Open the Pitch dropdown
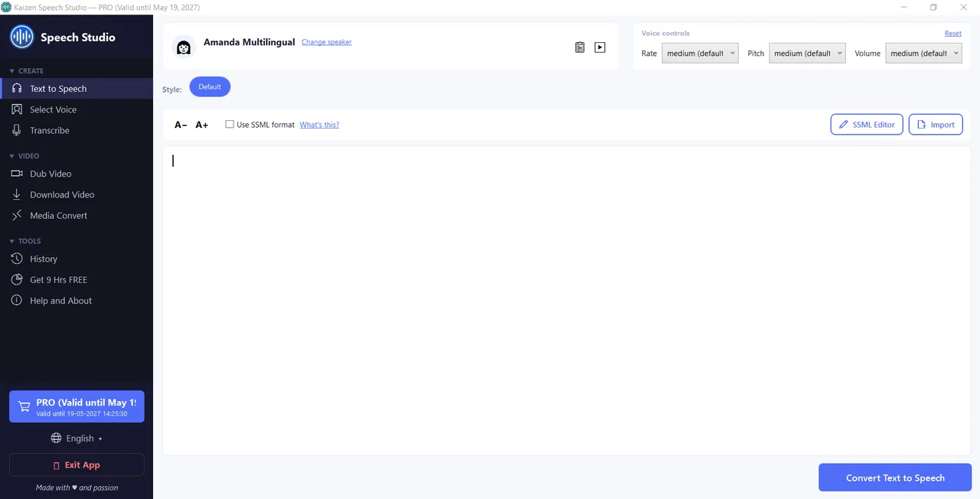The width and height of the screenshot is (980, 499). click(807, 54)
